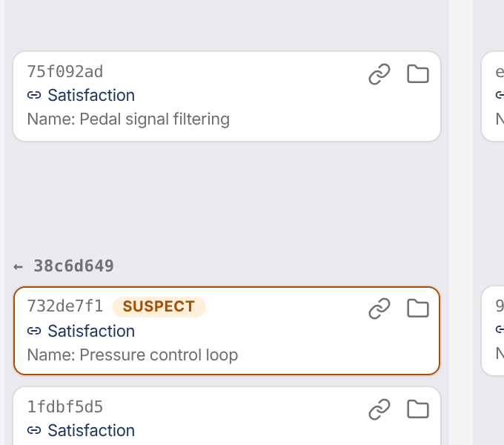Click small chain icon beside Satisfaction in 75f092ad
504x445 pixels.
[34, 95]
